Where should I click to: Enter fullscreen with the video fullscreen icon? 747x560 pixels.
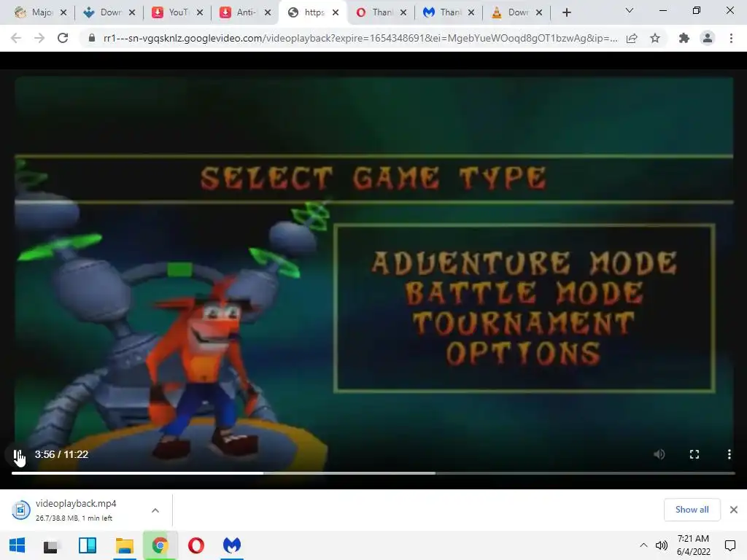(694, 454)
